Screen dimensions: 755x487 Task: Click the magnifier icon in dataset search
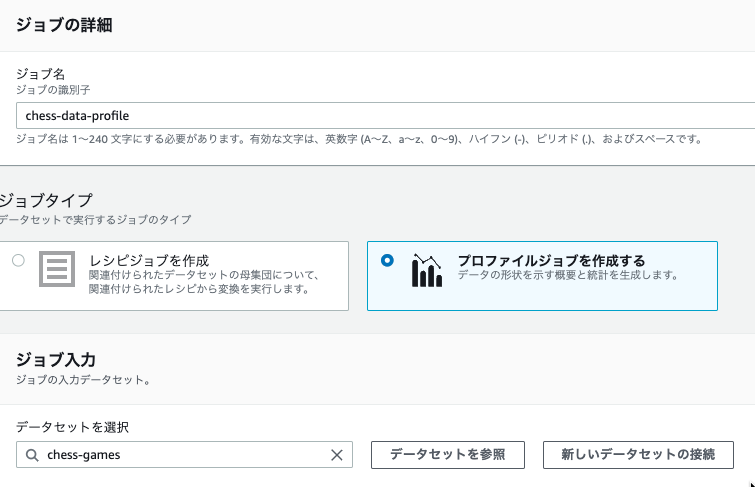point(32,455)
